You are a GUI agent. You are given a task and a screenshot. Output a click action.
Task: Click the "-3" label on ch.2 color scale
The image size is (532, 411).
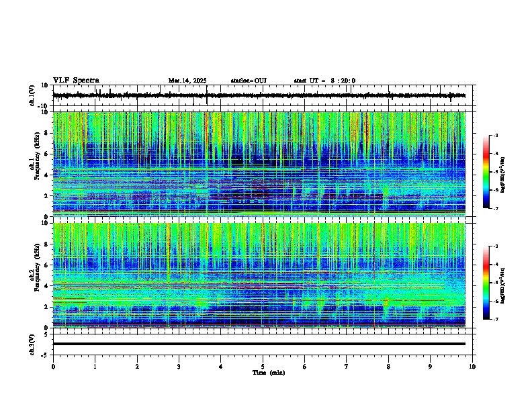(495, 246)
